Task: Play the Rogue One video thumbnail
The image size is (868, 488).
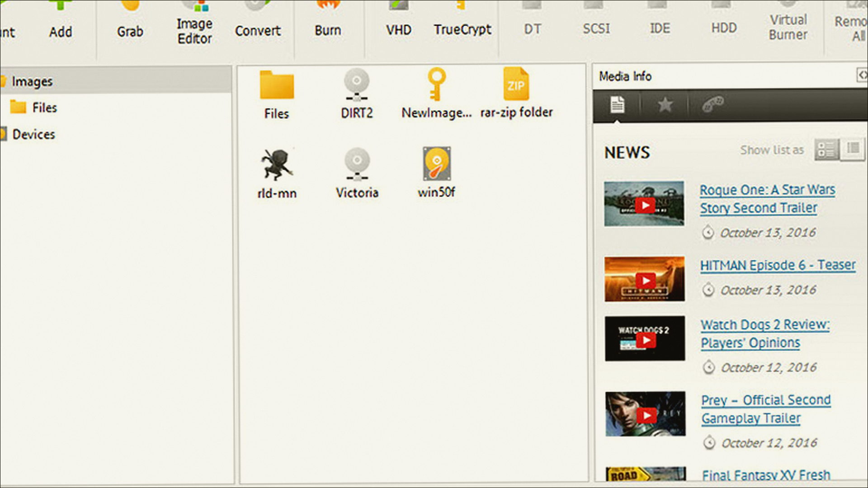Action: (644, 204)
